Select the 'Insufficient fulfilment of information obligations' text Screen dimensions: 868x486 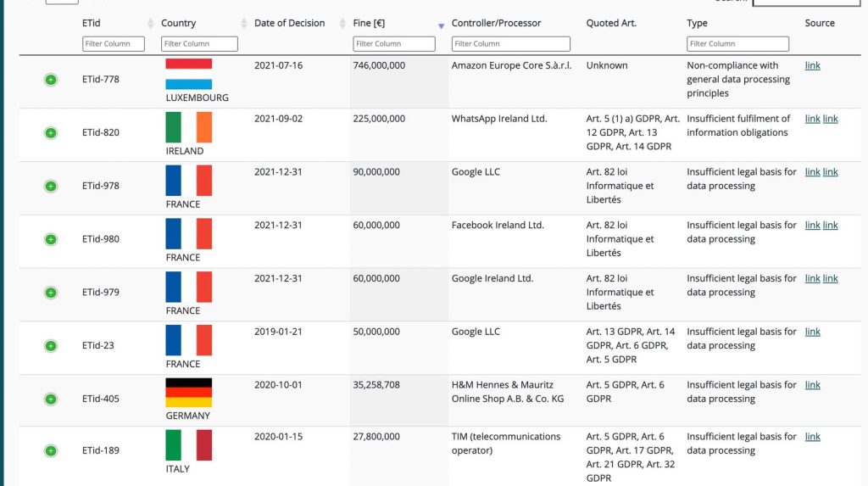click(x=738, y=126)
